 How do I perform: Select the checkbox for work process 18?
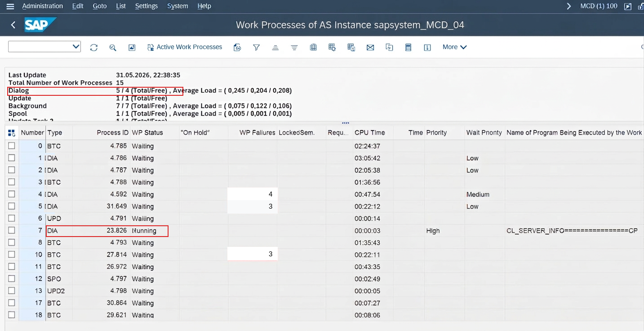point(12,315)
